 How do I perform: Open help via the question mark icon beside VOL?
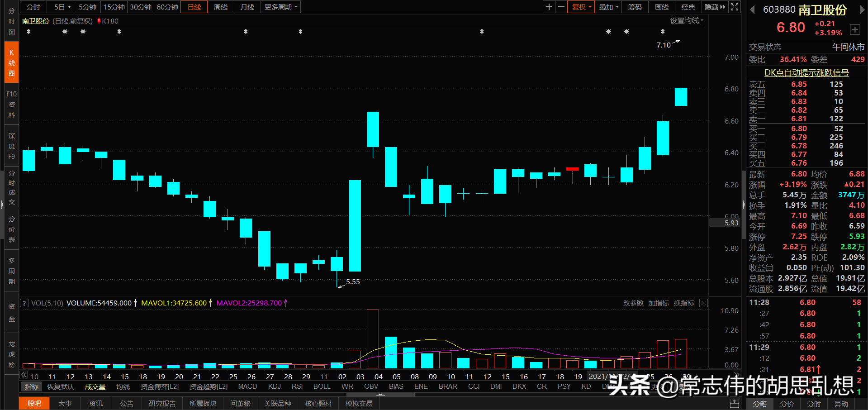coord(24,303)
